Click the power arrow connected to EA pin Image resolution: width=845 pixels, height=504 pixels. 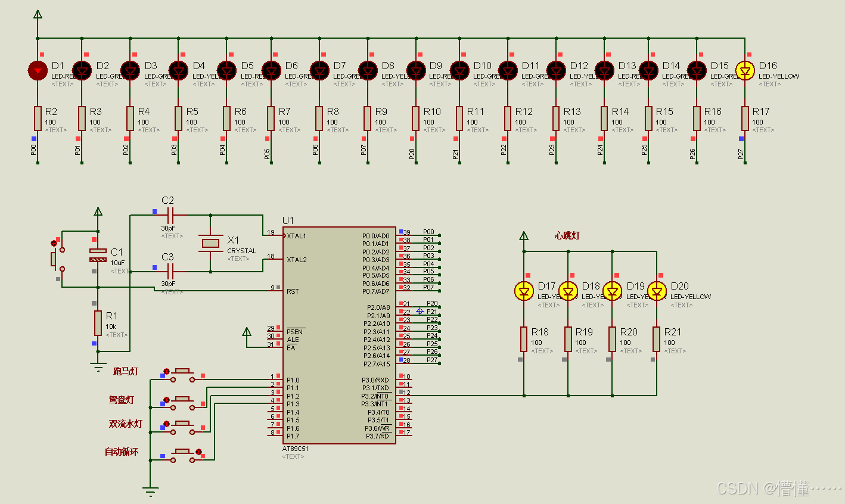(247, 332)
